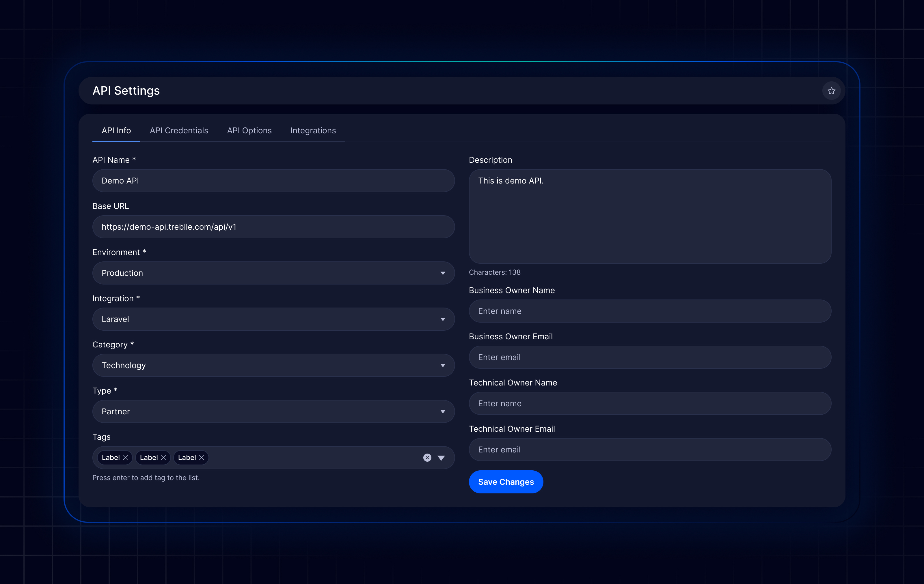
Task: Click into the Description text area
Action: click(650, 216)
